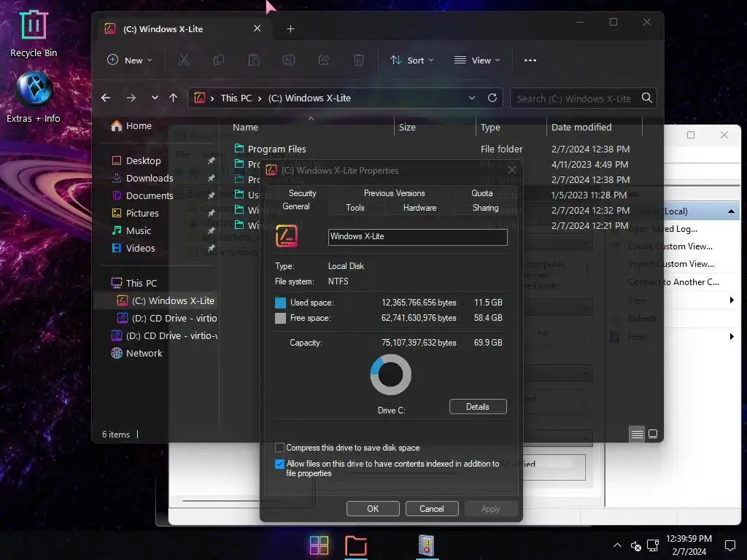Switch to details view icon in status bar
Viewport: 747px width, 560px height.
pyautogui.click(x=637, y=434)
